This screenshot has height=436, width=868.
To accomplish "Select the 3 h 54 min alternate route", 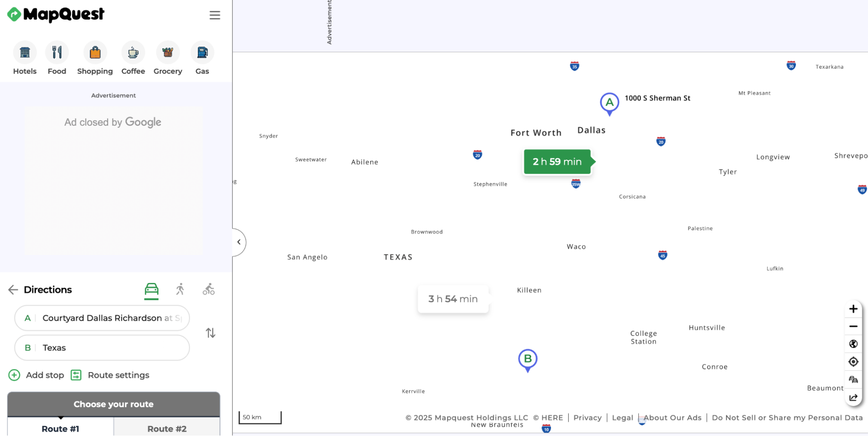I will click(453, 299).
